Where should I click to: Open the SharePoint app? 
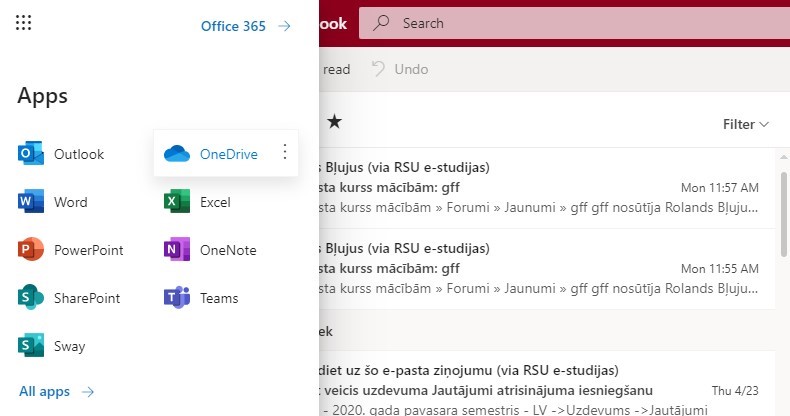point(69,298)
